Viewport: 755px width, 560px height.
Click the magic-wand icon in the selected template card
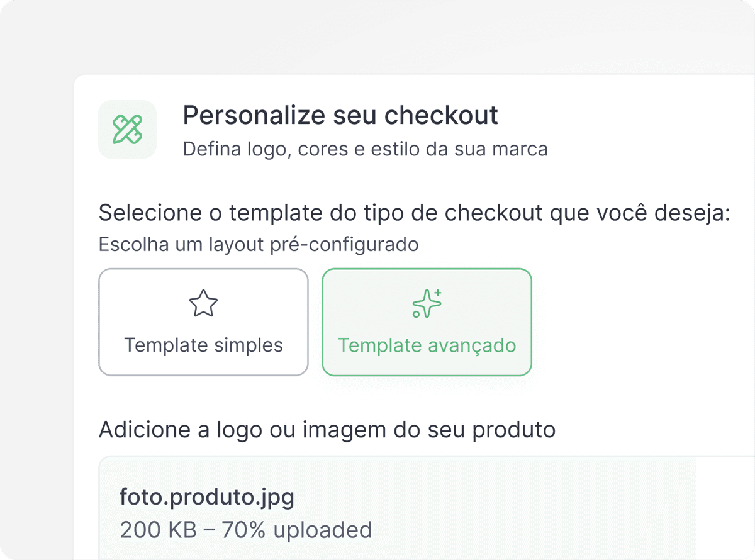427,305
